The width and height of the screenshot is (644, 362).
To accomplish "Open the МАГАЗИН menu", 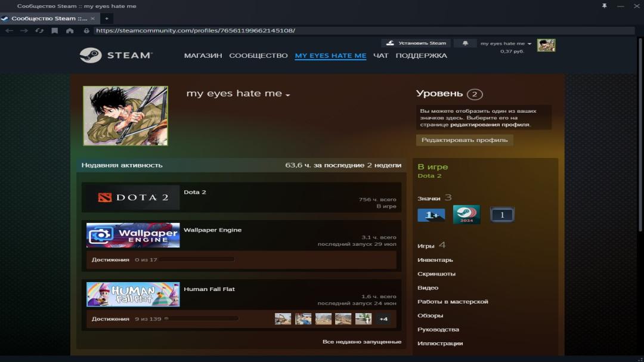I will tap(203, 55).
